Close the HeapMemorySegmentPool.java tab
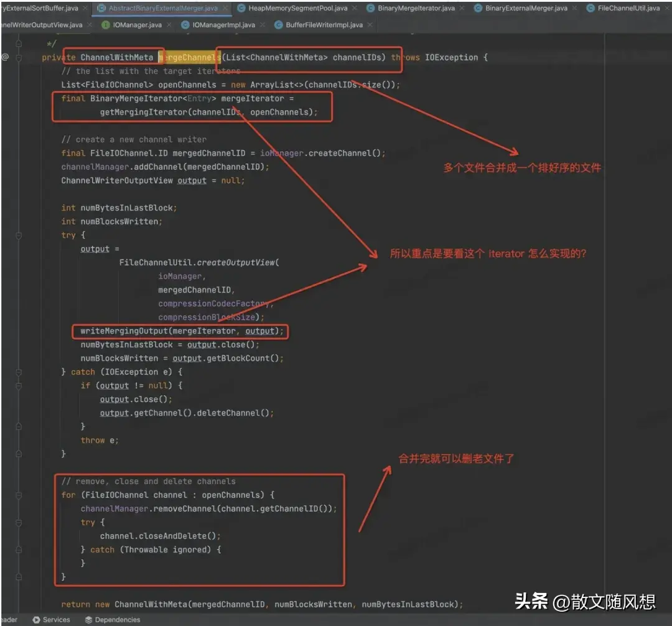The width and height of the screenshot is (672, 626). [x=355, y=8]
